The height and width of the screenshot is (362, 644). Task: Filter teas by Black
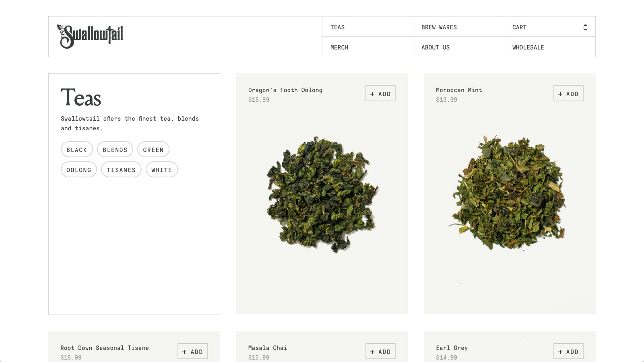[77, 150]
